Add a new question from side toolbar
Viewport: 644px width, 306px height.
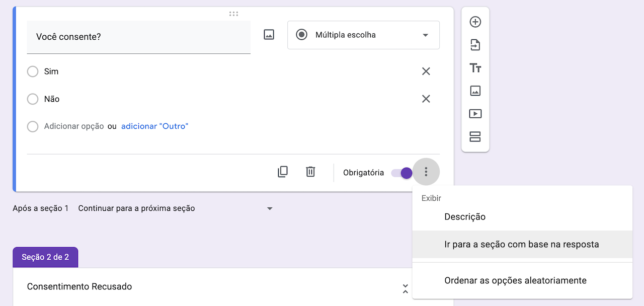(475, 22)
